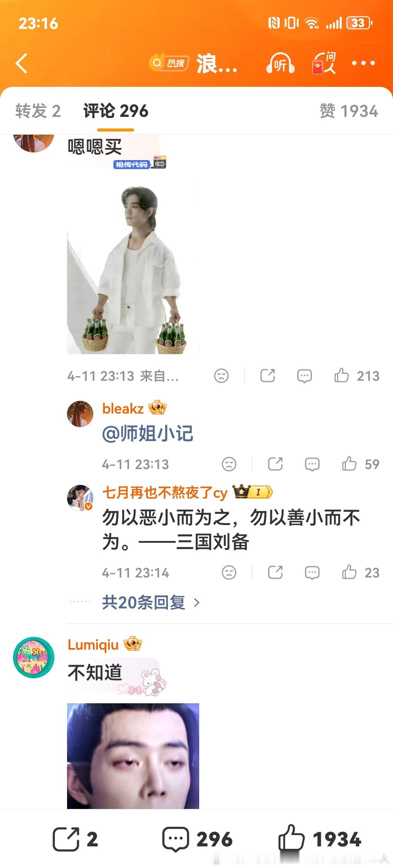This screenshot has height=868, width=393.
Task: Tap the 问人 red envelope icon
Action: pyautogui.click(x=324, y=63)
